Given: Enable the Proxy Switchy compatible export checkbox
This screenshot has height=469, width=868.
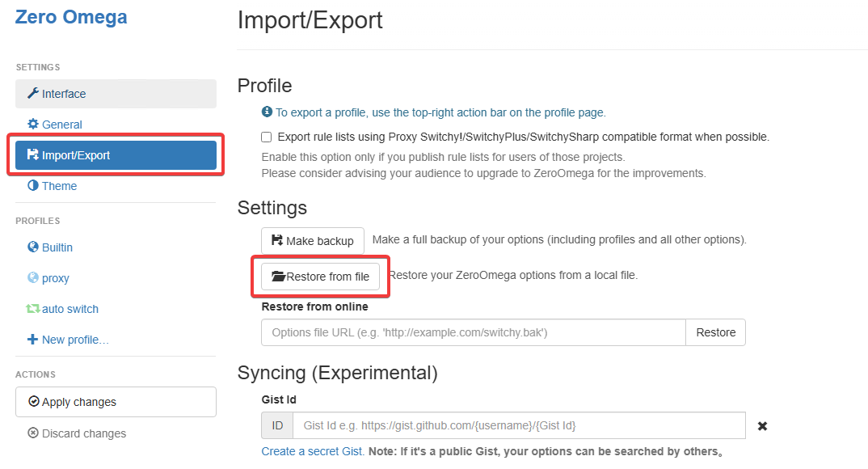Looking at the screenshot, I should pos(267,137).
